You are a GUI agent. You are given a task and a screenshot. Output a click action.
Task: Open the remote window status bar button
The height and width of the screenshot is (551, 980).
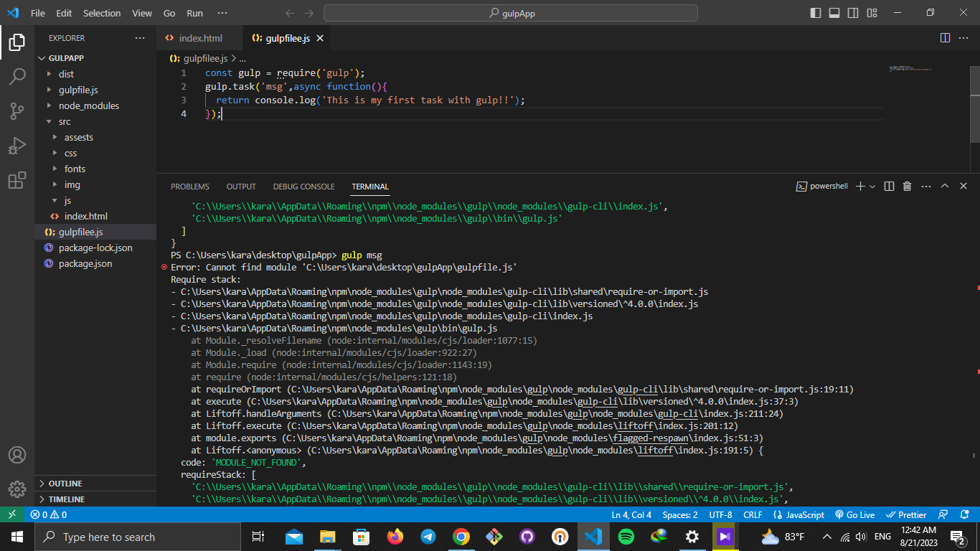tap(12, 514)
